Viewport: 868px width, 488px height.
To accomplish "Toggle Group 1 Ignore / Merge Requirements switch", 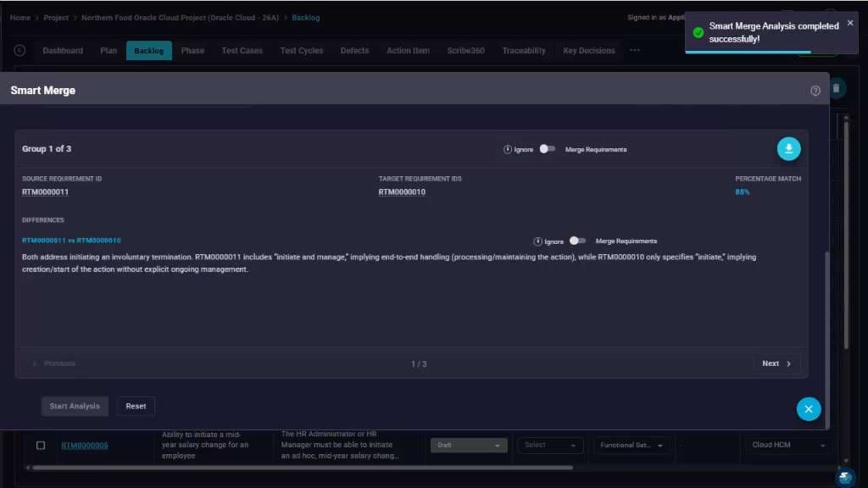I will pyautogui.click(x=547, y=149).
